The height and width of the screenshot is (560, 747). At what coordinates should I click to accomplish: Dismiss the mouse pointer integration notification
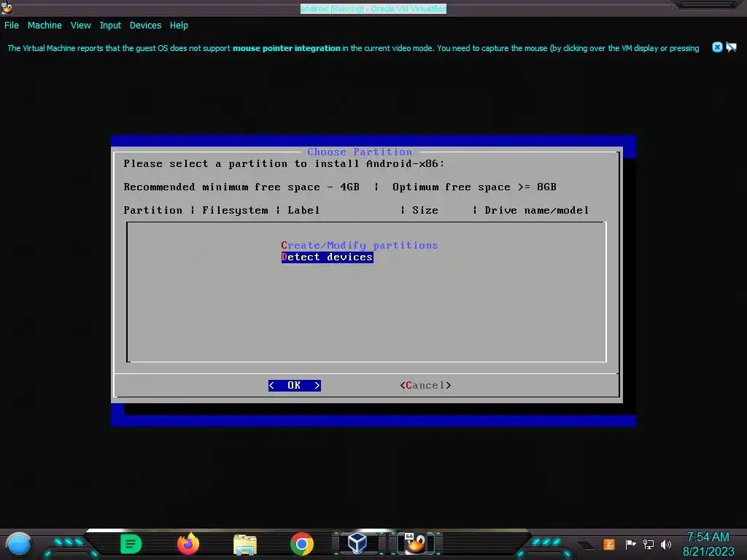pos(717,47)
